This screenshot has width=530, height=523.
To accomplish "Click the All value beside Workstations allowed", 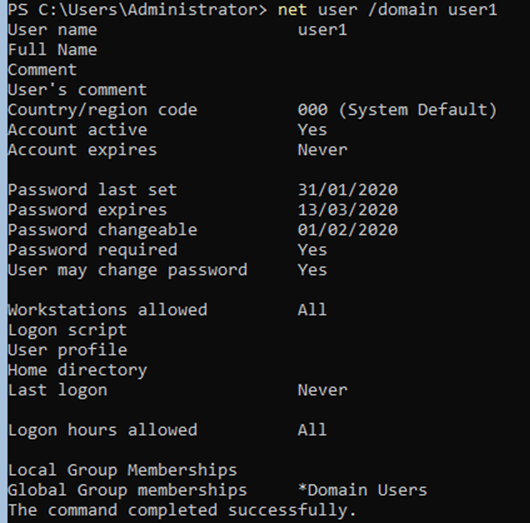I will click(x=312, y=310).
